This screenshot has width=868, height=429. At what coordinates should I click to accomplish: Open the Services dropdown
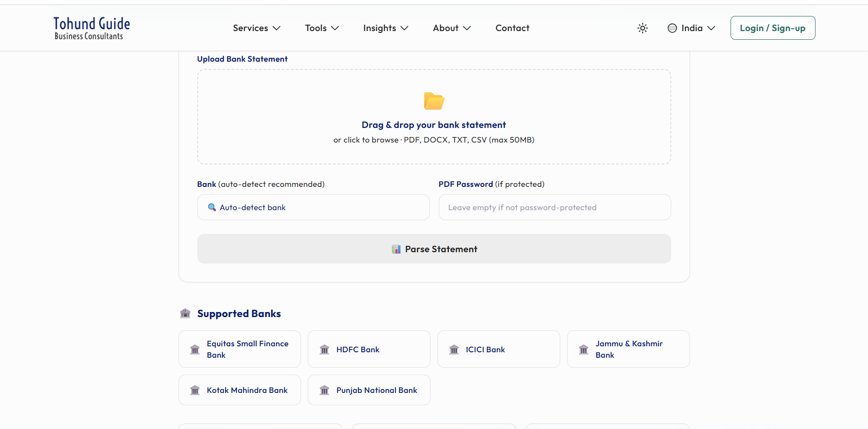256,28
